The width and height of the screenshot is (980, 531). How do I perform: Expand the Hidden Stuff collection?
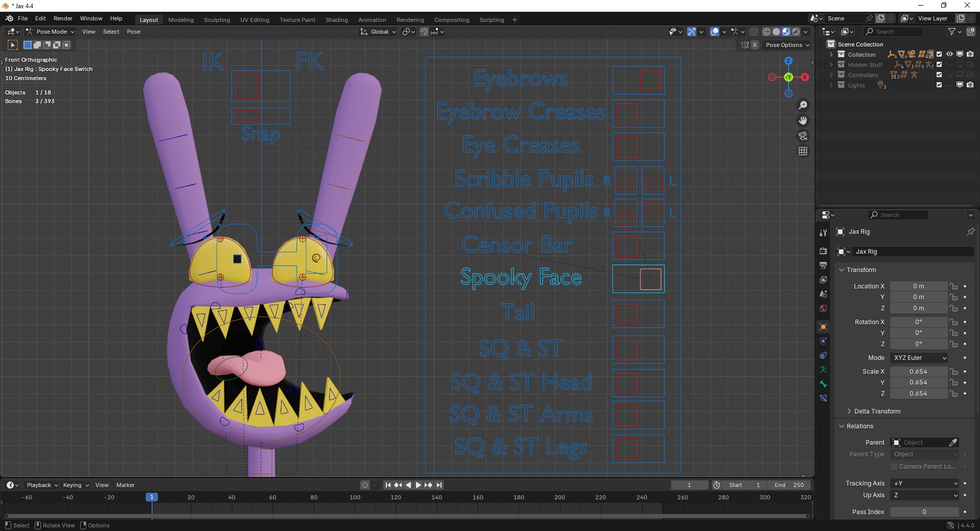click(x=831, y=65)
